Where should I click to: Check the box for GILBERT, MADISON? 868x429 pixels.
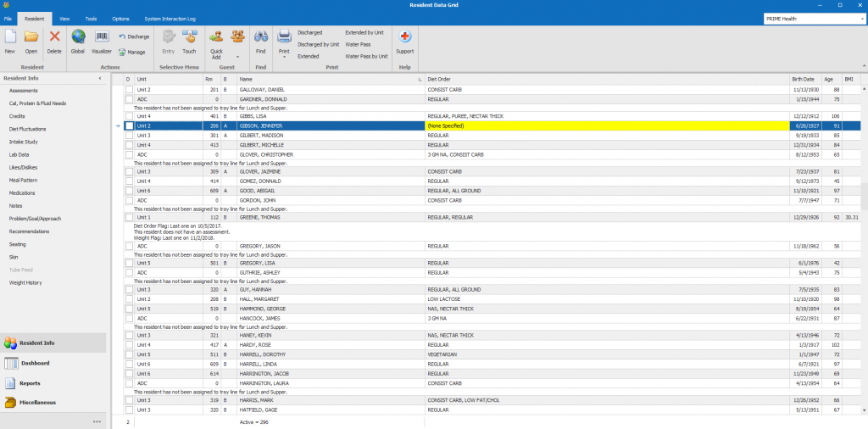click(130, 135)
